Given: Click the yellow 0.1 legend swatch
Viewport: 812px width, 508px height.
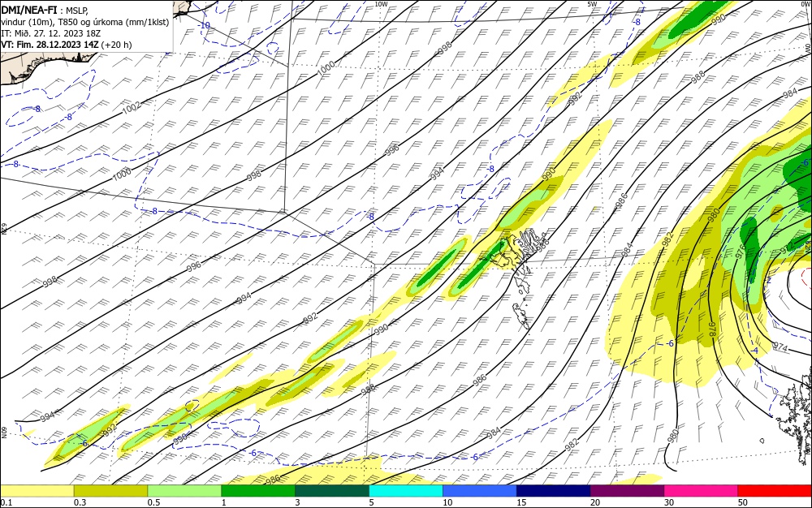Looking at the screenshot, I should [37, 491].
